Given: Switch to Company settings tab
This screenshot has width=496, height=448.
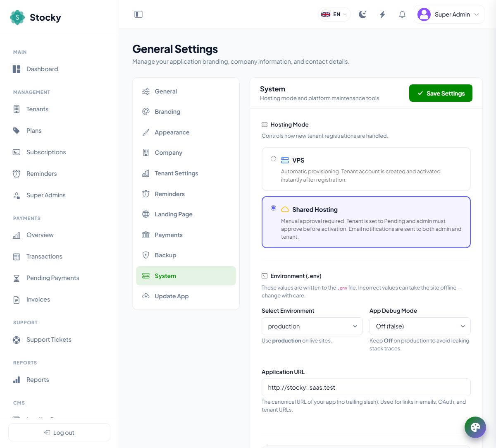Looking at the screenshot, I should pyautogui.click(x=186, y=153).
